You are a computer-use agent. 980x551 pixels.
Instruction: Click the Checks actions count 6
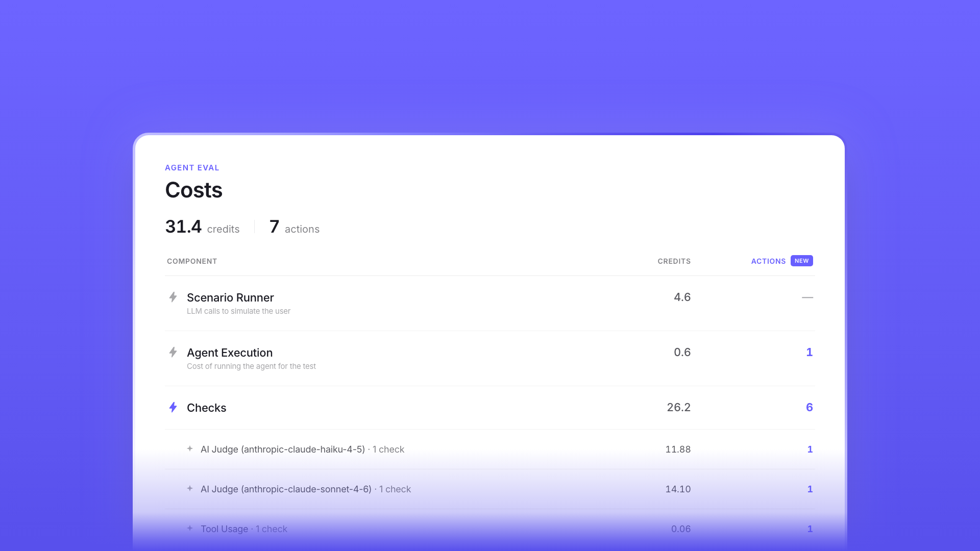(809, 407)
